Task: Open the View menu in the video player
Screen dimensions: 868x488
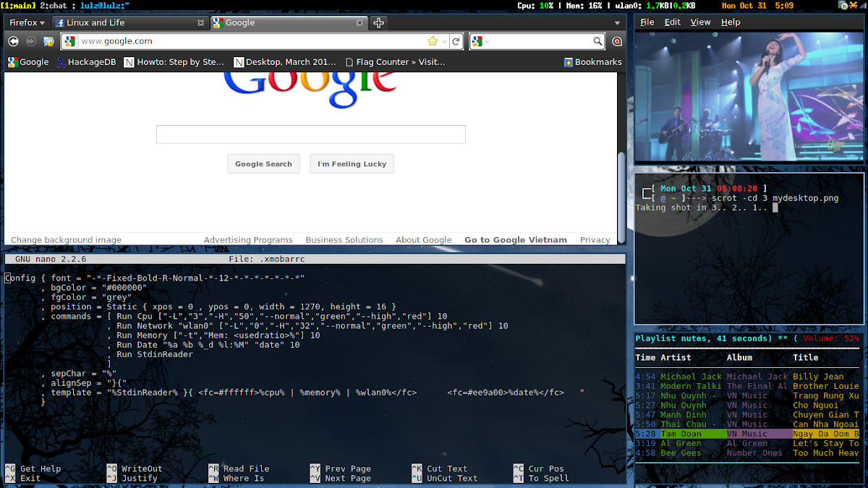Action: coord(700,22)
